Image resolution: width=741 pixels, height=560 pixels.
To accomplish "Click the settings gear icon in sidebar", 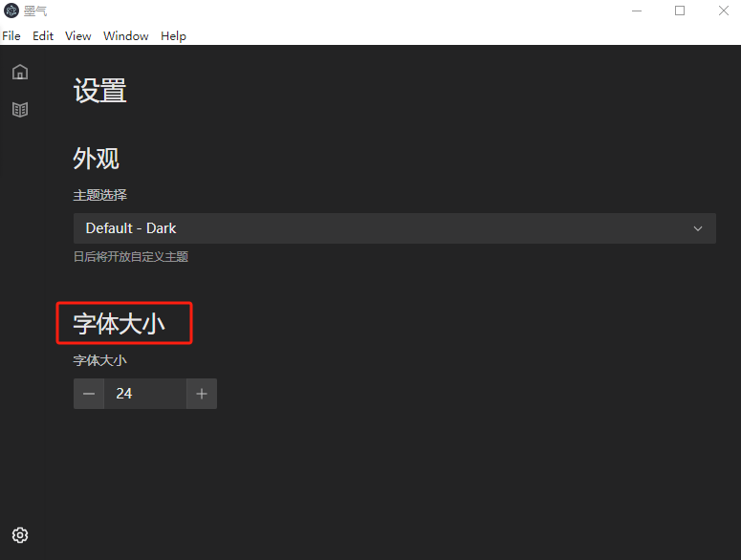I will click(20, 535).
